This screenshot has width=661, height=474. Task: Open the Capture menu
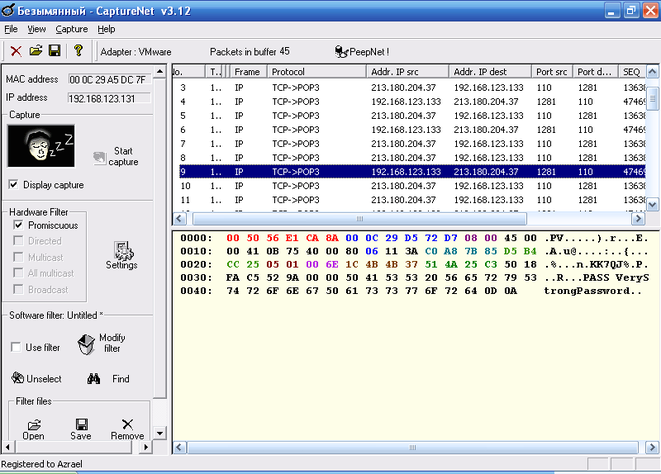pyautogui.click(x=72, y=29)
